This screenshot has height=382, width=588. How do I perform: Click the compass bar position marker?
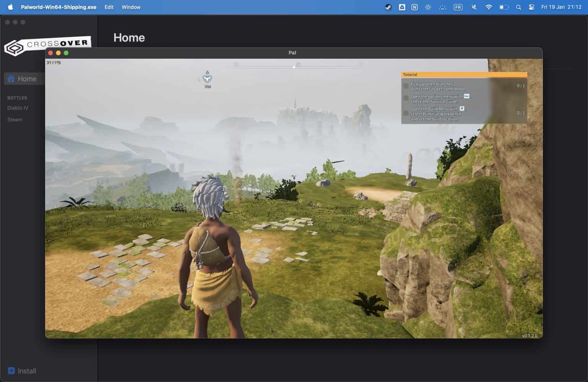click(294, 67)
